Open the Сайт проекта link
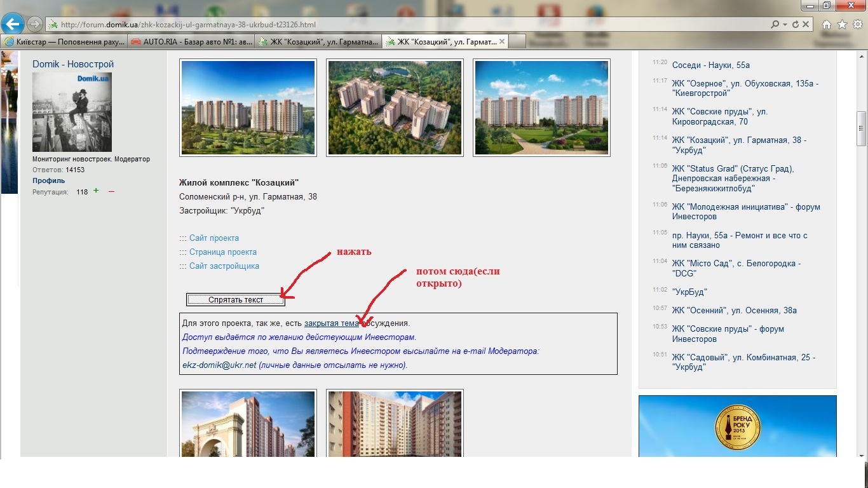 point(214,238)
